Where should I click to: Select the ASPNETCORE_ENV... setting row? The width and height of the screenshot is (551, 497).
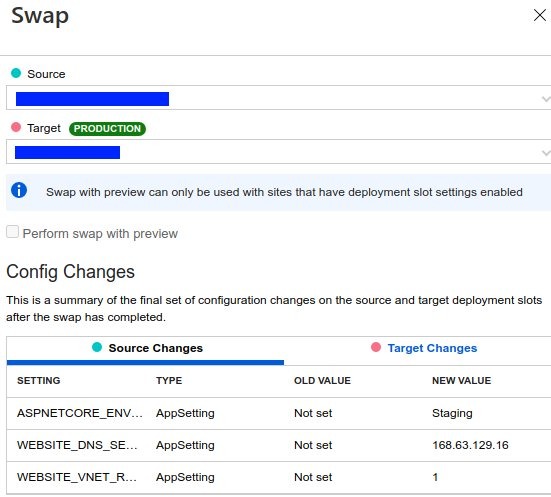pyautogui.click(x=279, y=413)
